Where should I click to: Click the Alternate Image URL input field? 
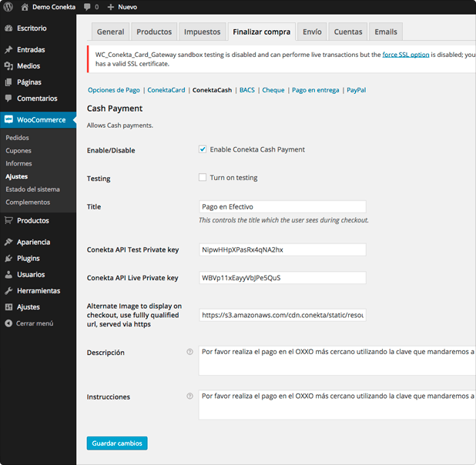point(283,315)
